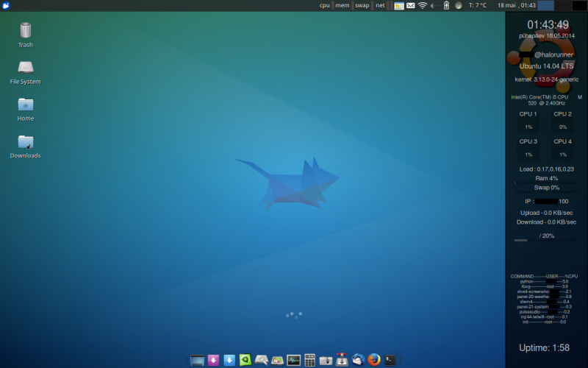
Task: Open the battery power indicator
Action: point(446,5)
